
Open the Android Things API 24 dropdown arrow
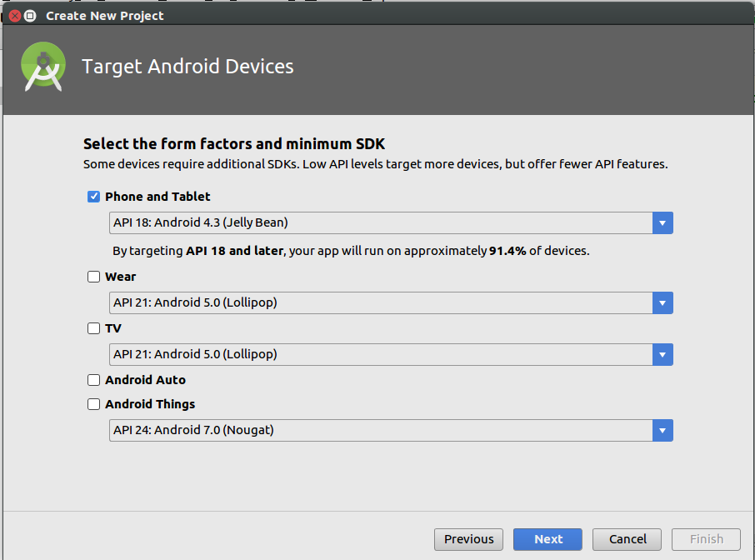tap(662, 431)
